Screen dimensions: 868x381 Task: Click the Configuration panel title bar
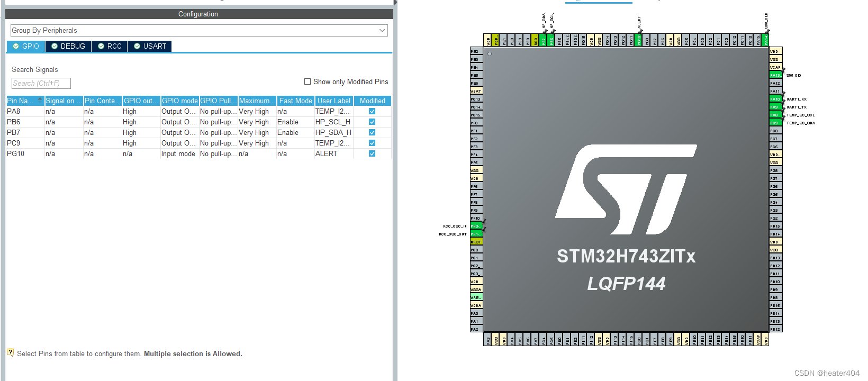[x=198, y=14]
